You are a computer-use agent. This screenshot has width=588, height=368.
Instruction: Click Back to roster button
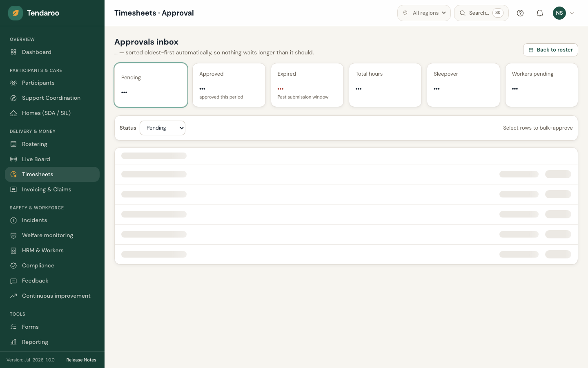[x=550, y=50]
